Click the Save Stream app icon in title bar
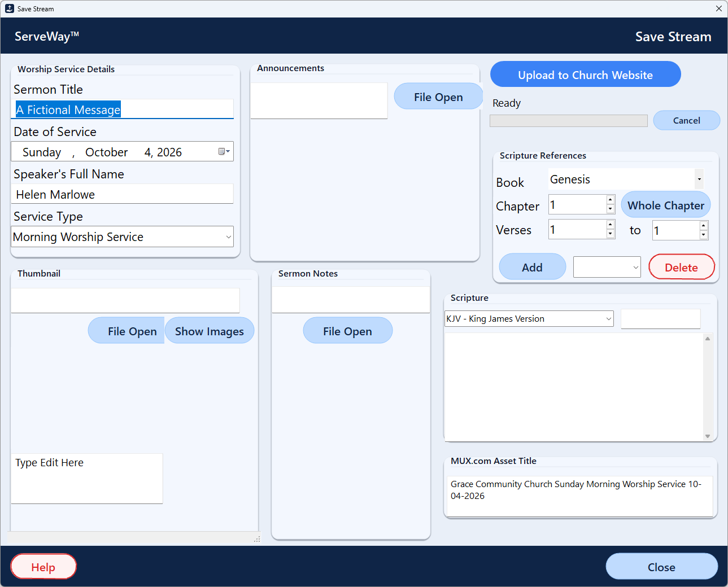 [x=10, y=8]
